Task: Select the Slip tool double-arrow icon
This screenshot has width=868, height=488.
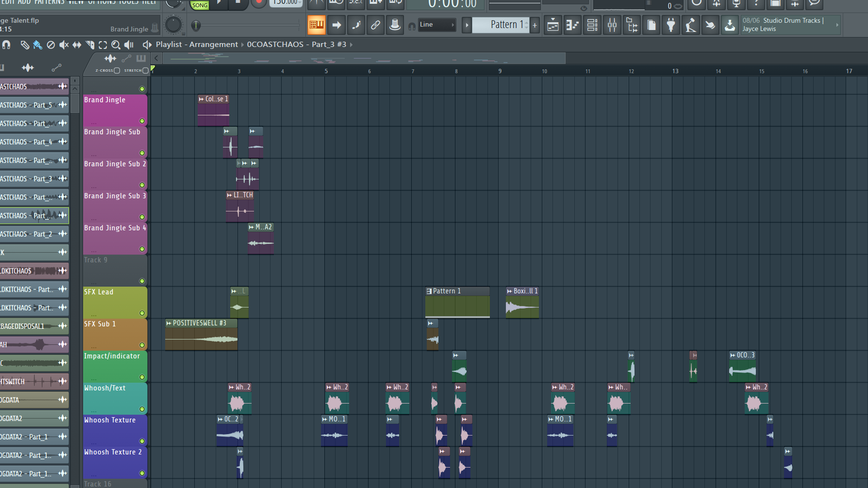Action: (x=77, y=45)
